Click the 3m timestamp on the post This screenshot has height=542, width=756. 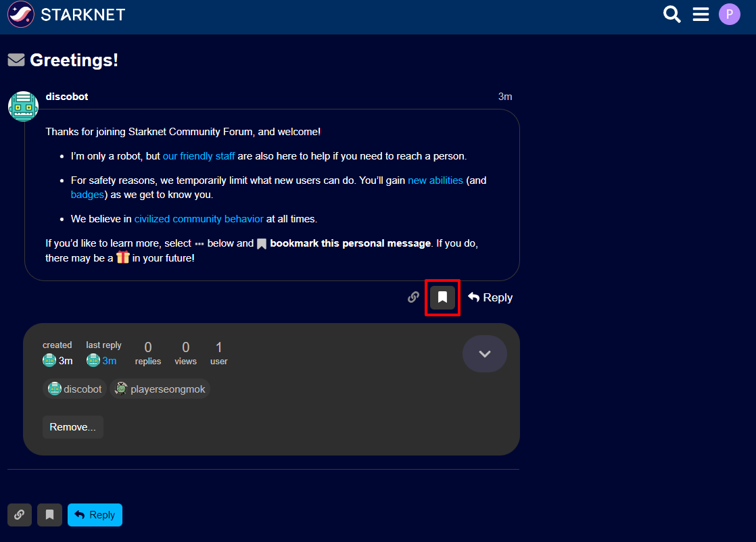point(505,97)
